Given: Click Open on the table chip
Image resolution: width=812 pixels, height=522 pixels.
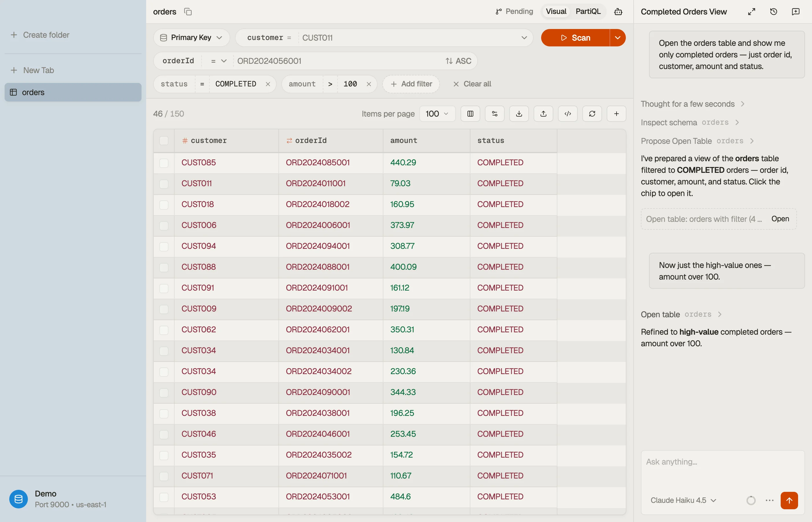Looking at the screenshot, I should coord(780,219).
